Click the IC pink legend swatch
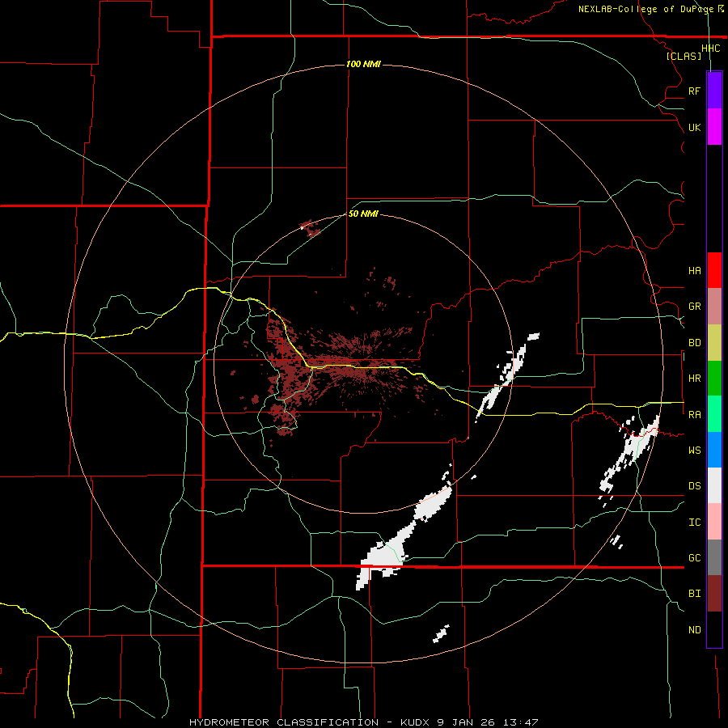Viewport: 728px width, 728px height. point(714,522)
